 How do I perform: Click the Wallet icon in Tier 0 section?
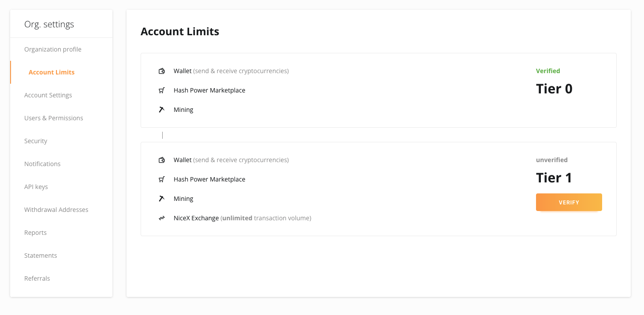click(x=162, y=70)
